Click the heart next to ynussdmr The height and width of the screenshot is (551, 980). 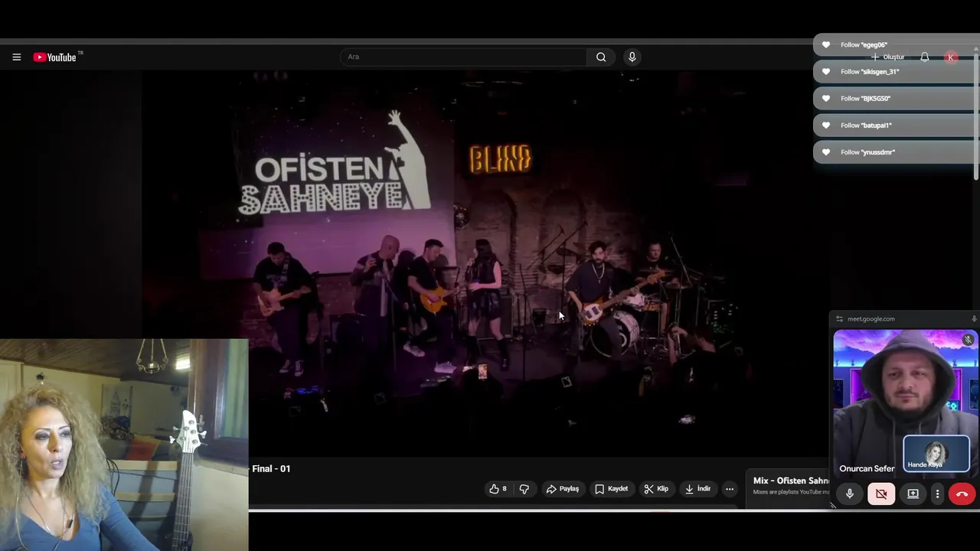click(x=825, y=152)
